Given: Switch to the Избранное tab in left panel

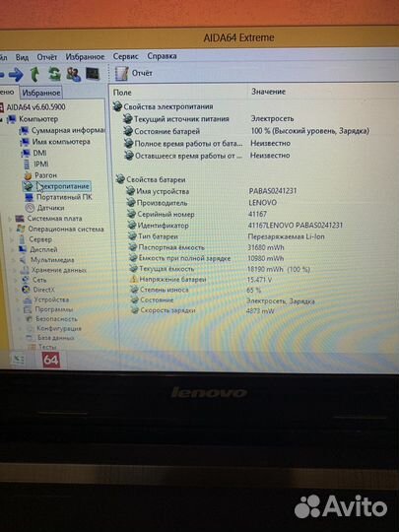Looking at the screenshot, I should click(x=40, y=93).
